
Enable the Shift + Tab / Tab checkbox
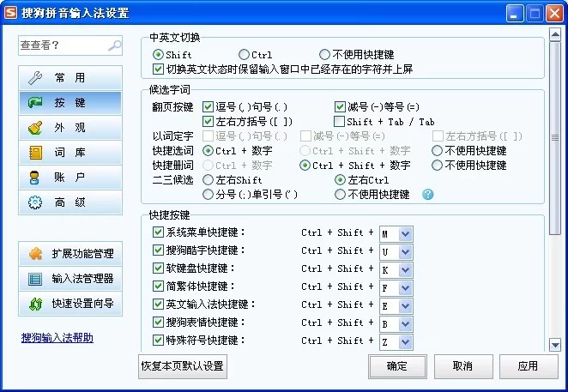340,122
